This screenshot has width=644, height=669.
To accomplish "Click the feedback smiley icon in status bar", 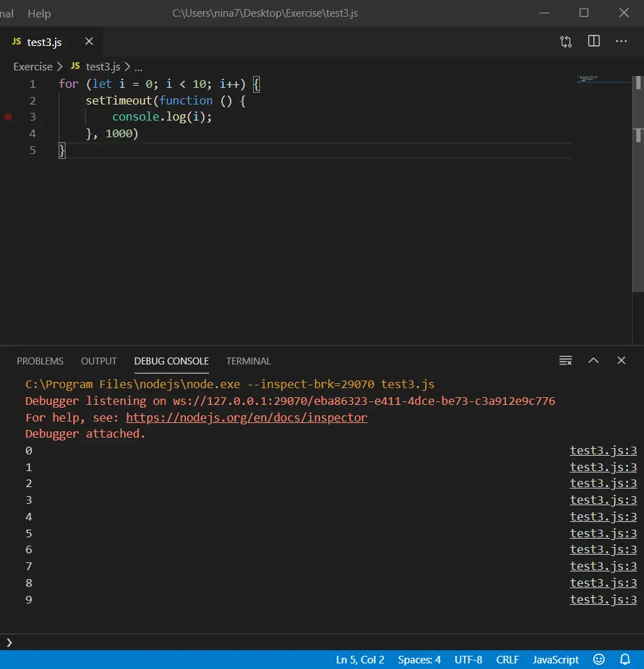I will pos(599,659).
